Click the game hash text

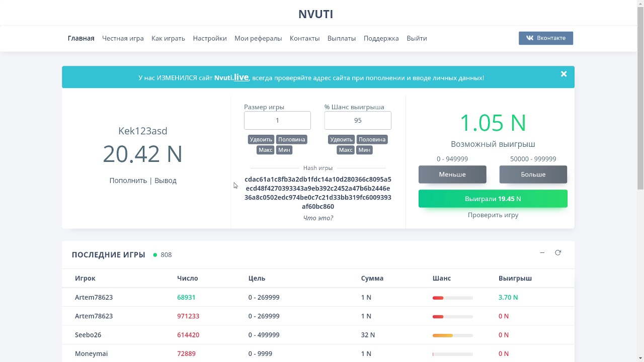pyautogui.click(x=318, y=193)
